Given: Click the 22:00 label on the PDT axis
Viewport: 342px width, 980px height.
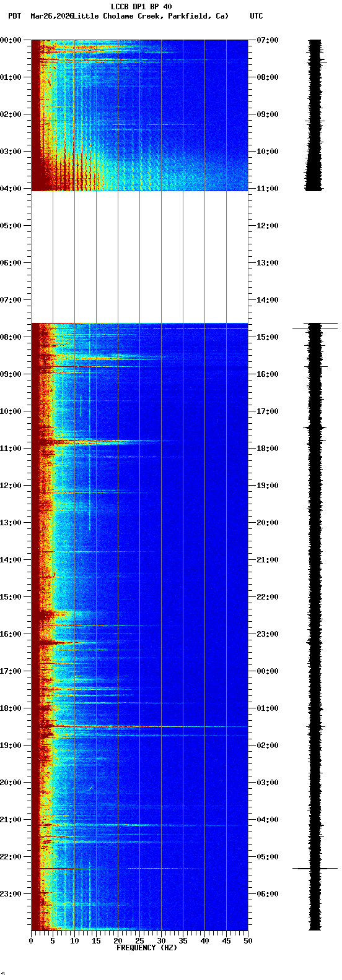Looking at the screenshot, I should (x=11, y=857).
